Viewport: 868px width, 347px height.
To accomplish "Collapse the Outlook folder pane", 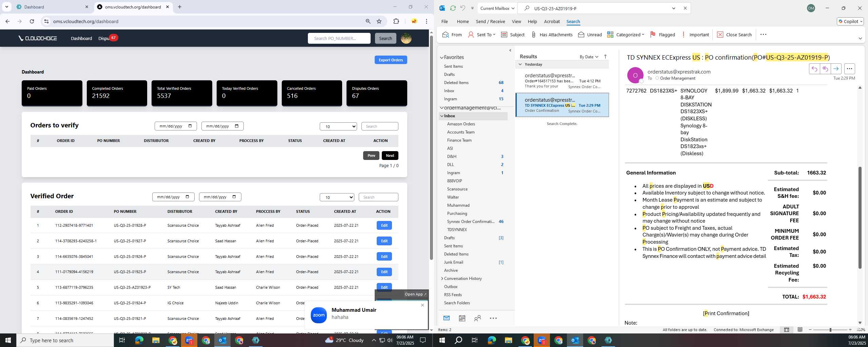I will coord(510,50).
